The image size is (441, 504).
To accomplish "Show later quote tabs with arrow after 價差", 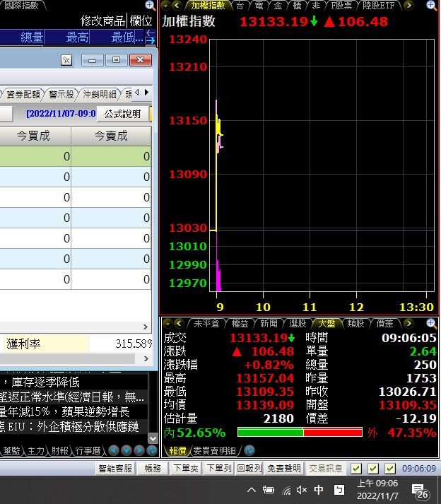I will 408,323.
